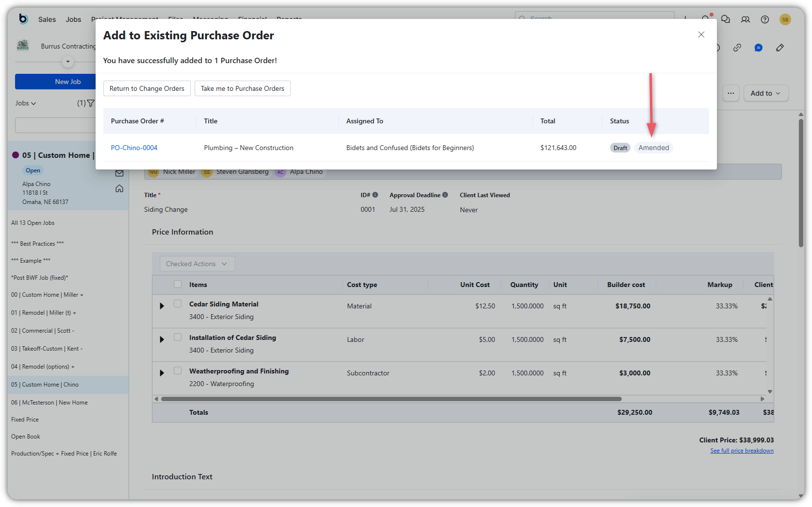
Task: Click the Burrus Contracting company logo
Action: pyautogui.click(x=23, y=46)
